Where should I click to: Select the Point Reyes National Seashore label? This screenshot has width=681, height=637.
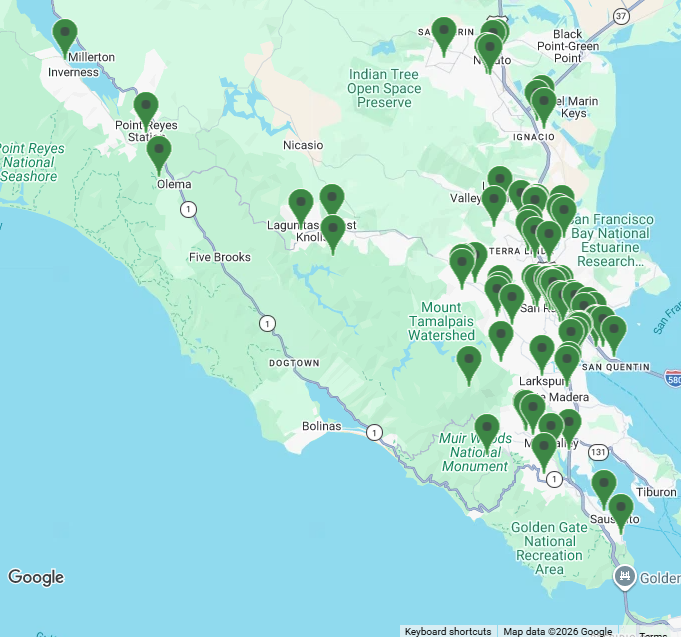click(30, 162)
